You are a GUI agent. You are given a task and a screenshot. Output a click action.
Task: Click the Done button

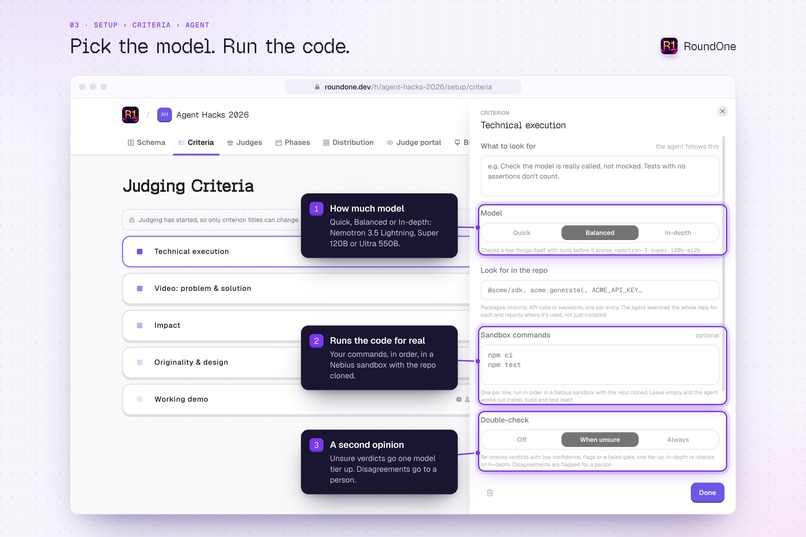(x=707, y=492)
